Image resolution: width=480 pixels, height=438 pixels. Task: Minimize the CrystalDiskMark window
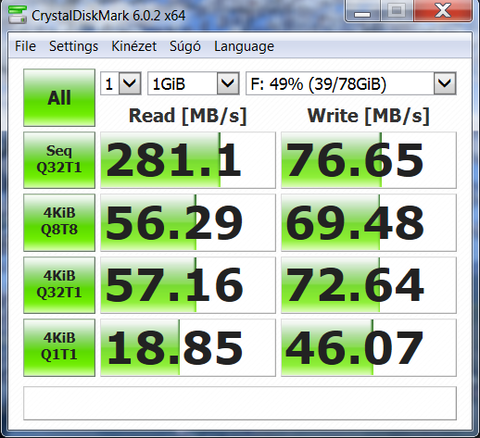point(362,11)
